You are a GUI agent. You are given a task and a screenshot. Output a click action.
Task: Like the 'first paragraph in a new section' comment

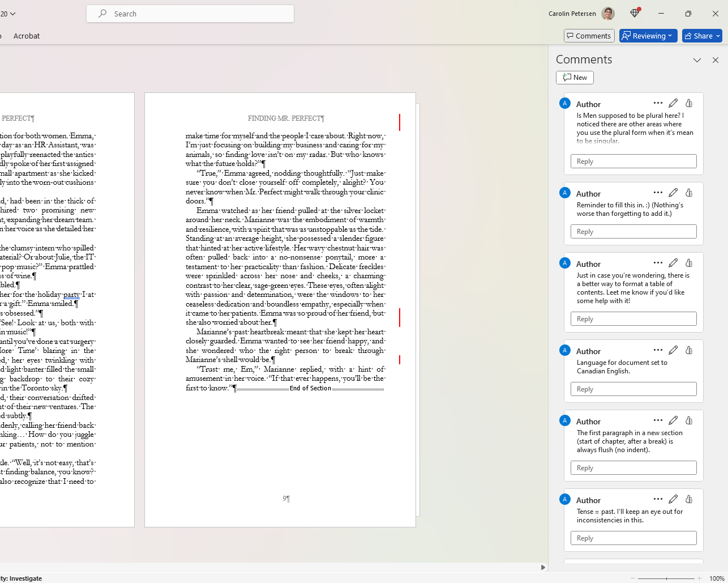coord(689,420)
